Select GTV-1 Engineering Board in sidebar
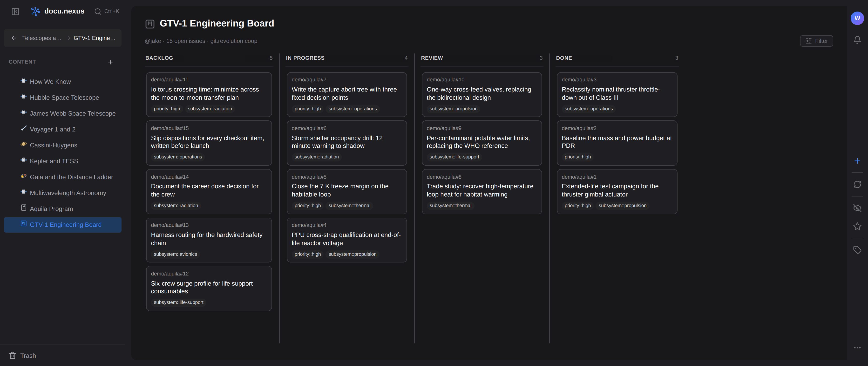This screenshot has height=366, width=868. pos(63,225)
